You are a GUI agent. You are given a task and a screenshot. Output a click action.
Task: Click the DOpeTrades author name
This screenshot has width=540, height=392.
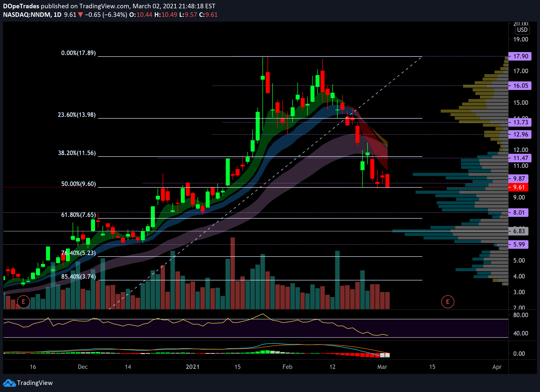(21, 6)
